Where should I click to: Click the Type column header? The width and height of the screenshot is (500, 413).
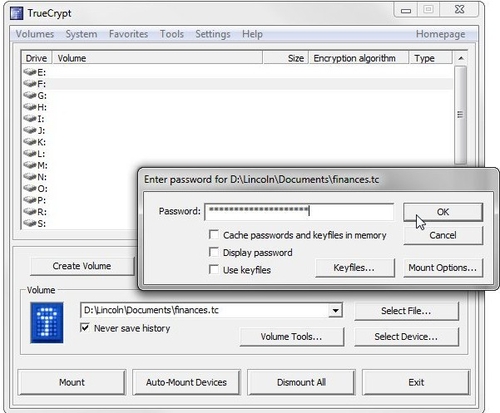430,58
